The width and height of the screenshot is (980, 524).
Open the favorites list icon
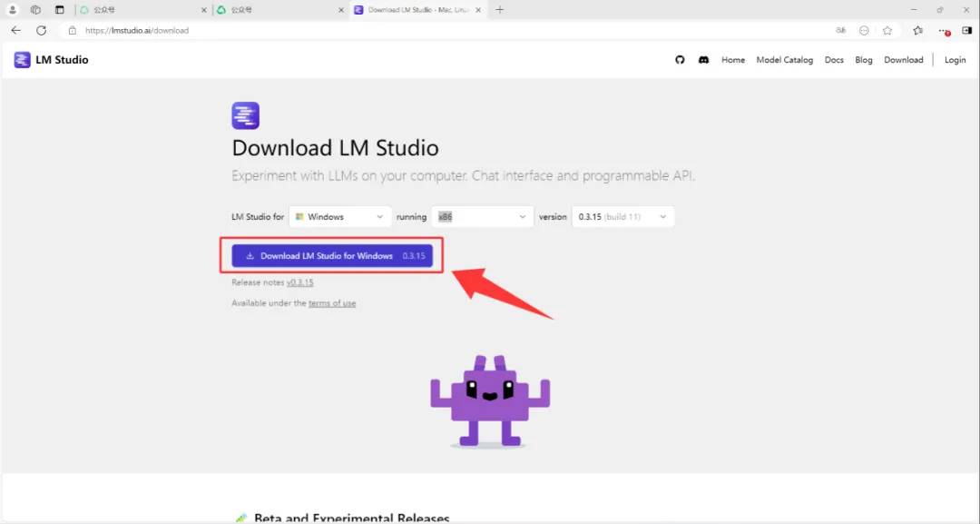917,30
